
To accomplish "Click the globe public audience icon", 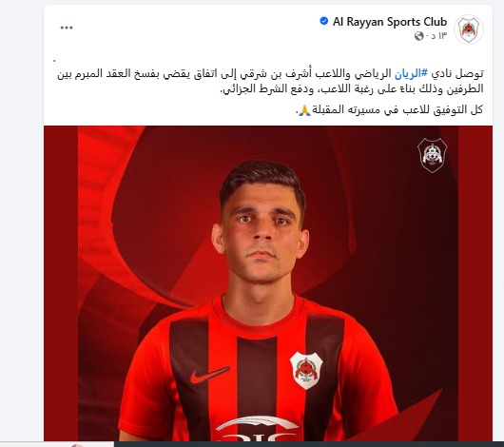I will [418, 36].
